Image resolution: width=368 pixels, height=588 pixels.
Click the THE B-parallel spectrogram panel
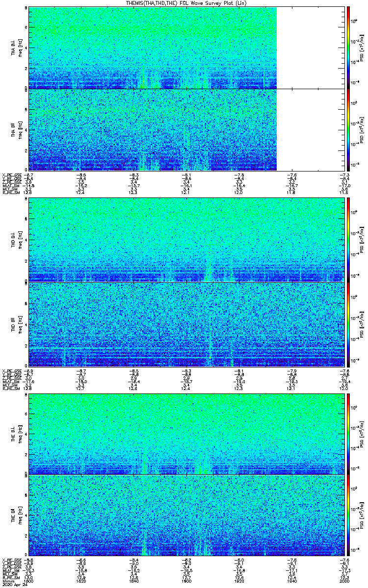[x=186, y=515]
